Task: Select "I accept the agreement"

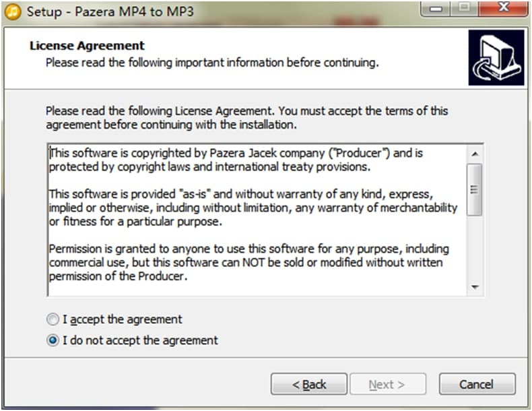Action: (53, 319)
